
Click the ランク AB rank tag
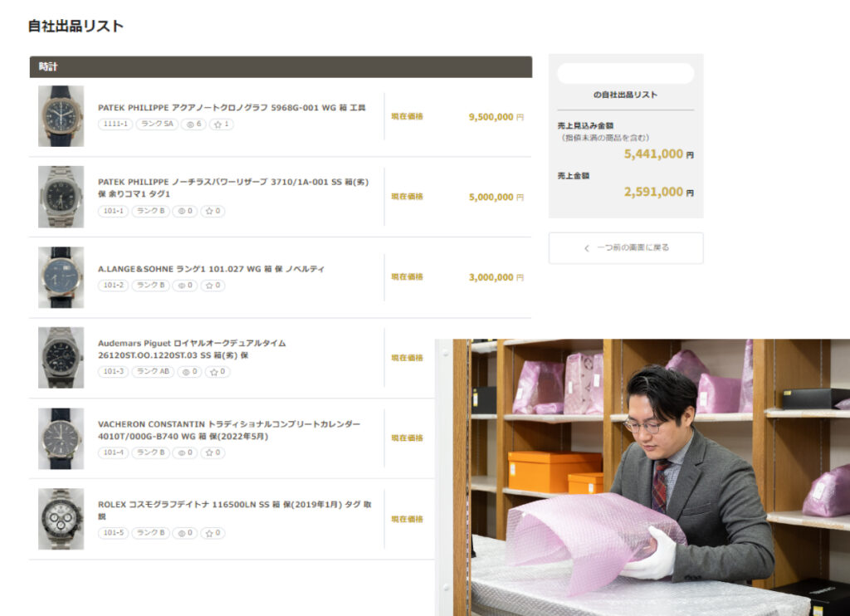(153, 371)
